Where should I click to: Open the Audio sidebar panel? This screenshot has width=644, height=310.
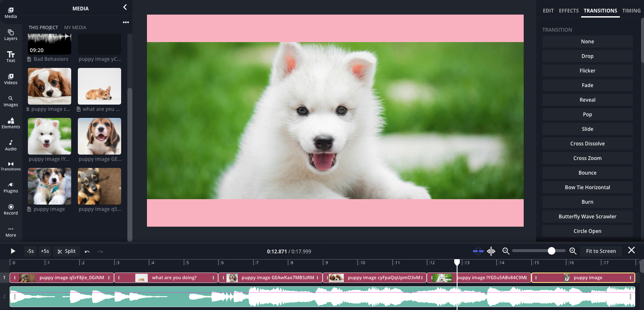[11, 145]
